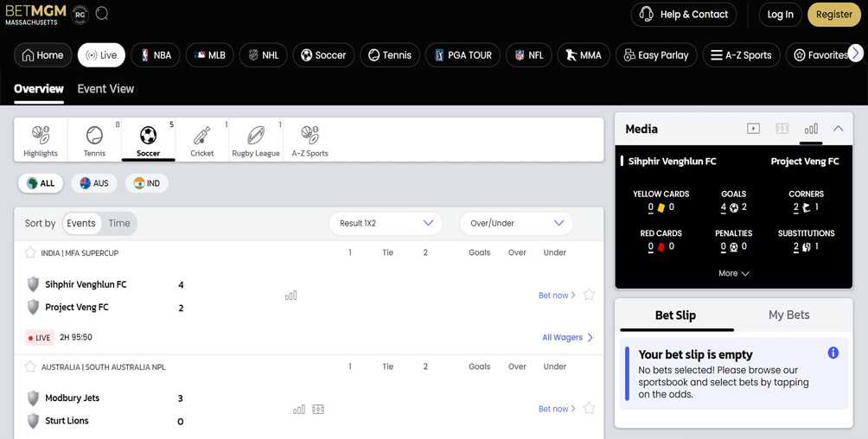
Task: Select the Live navigation pill
Action: coord(101,54)
